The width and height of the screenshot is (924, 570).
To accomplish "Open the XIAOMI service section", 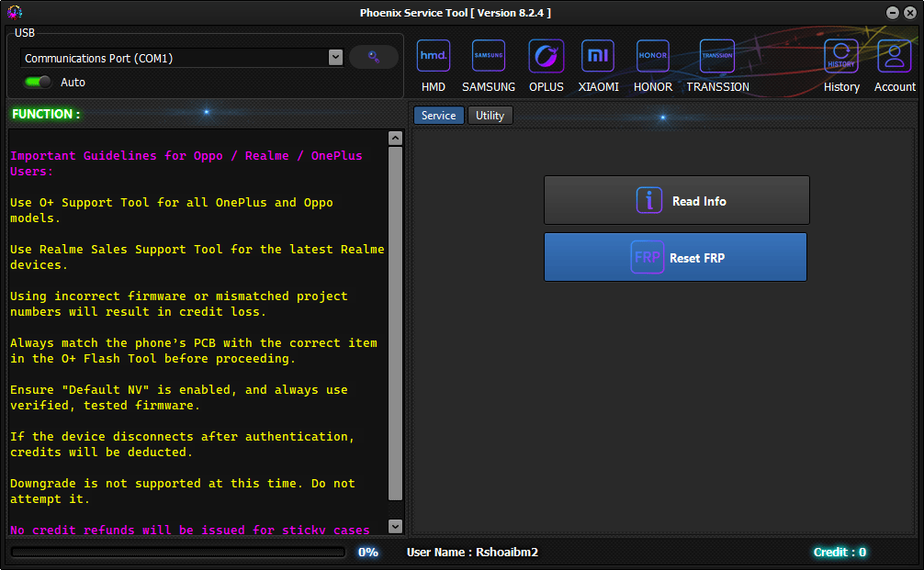I will point(598,57).
